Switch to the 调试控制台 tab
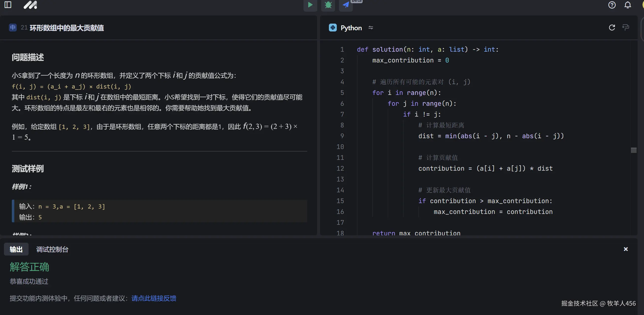 point(52,249)
